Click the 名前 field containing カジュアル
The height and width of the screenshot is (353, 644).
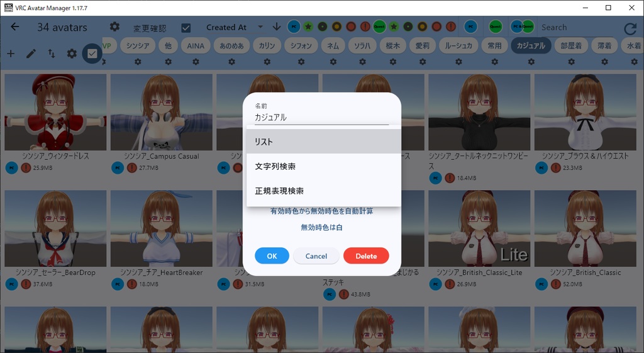pyautogui.click(x=321, y=114)
